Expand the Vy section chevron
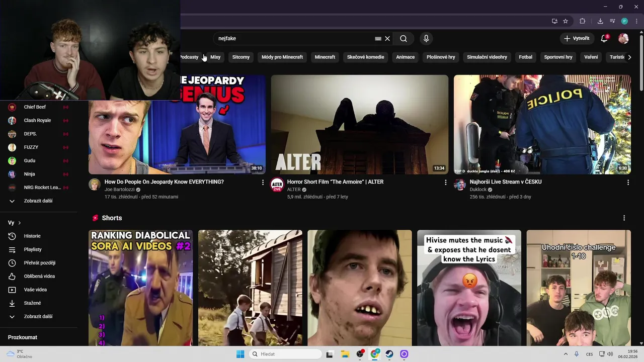 tap(20, 223)
